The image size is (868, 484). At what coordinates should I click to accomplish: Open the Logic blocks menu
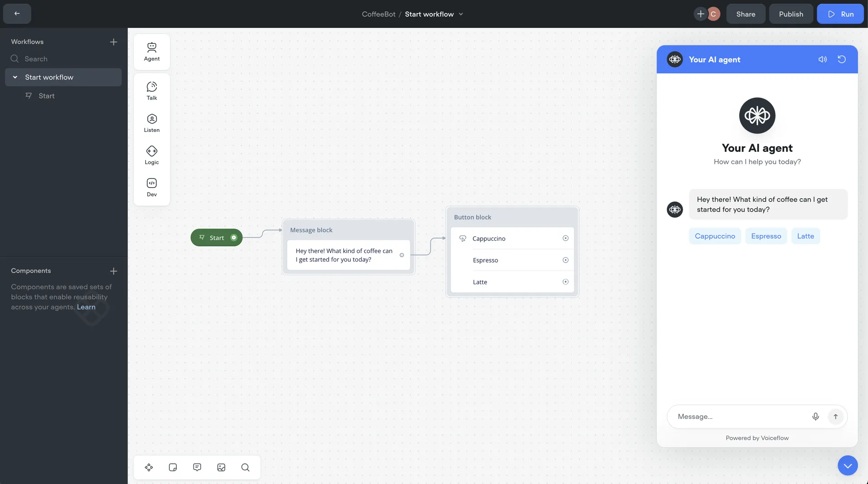point(152,155)
